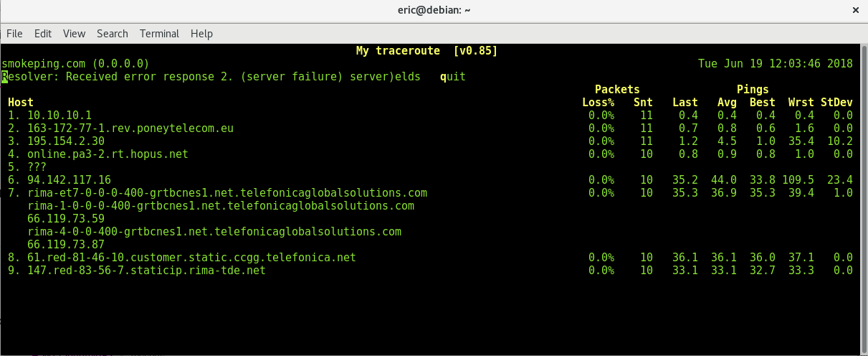Click average ping 36.9 for hop 7
868x356 pixels.
724,193
